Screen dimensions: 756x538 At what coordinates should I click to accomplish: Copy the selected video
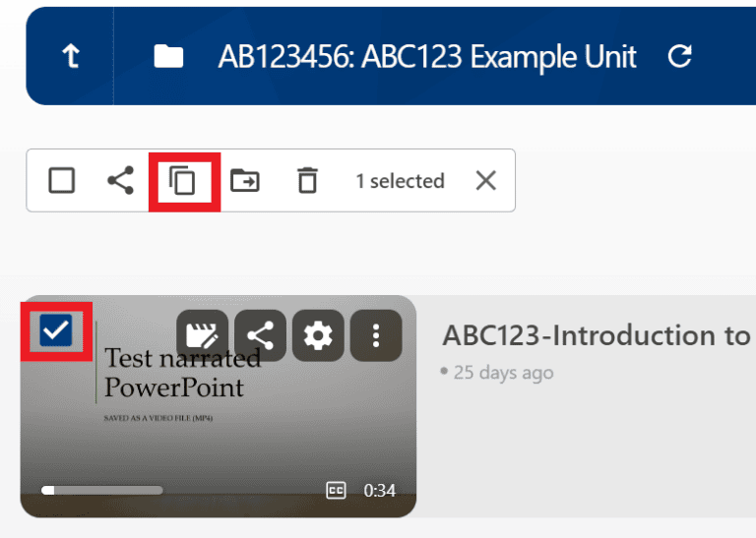coord(183,181)
